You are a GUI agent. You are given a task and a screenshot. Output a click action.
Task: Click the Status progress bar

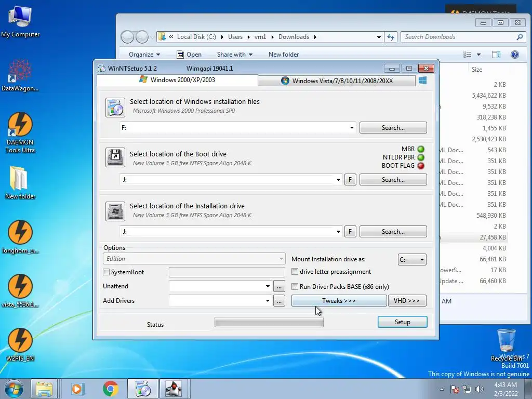pos(269,322)
